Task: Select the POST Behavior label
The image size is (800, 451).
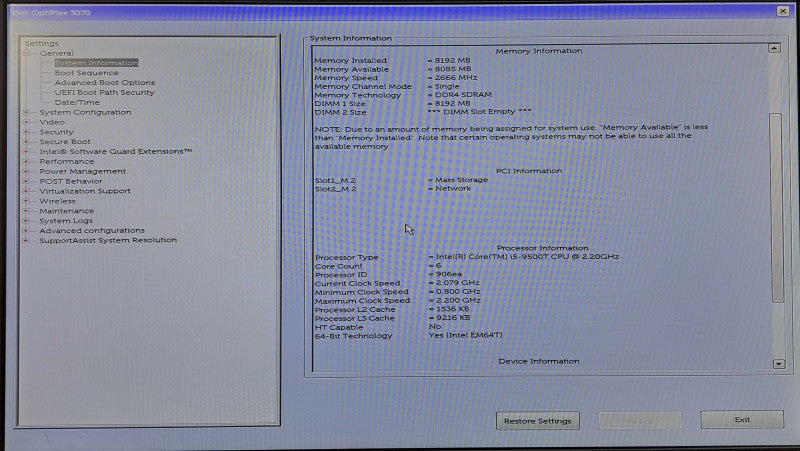Action: click(71, 181)
